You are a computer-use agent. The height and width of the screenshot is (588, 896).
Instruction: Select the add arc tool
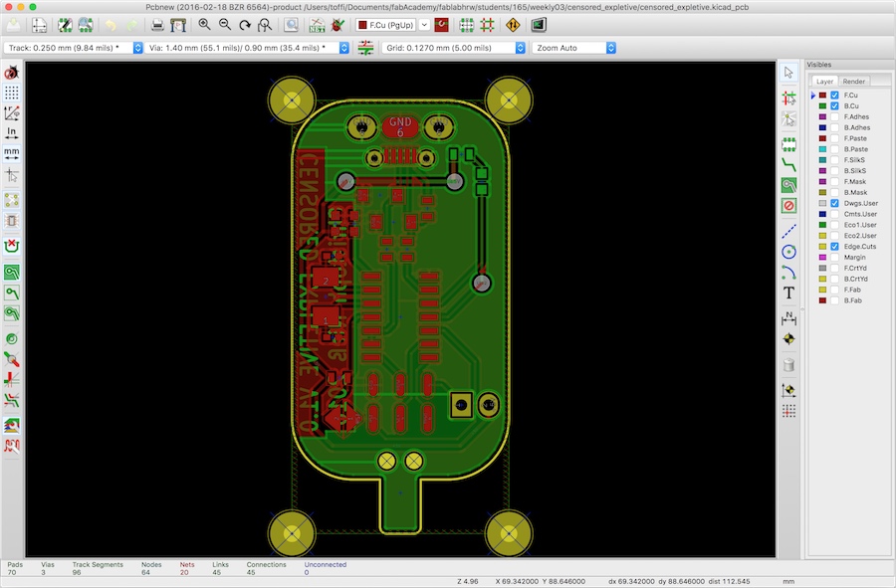coord(788,273)
